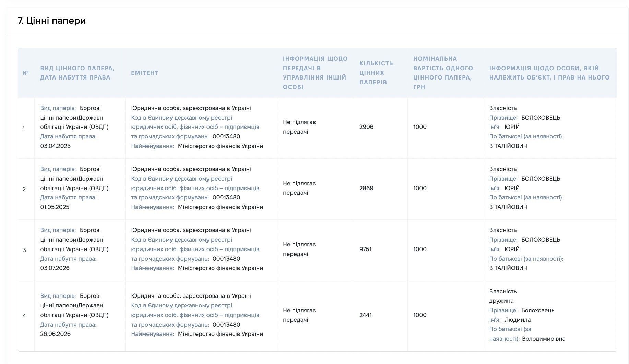Click first name "ЮРІЙ" in row 2
Viewport: 629px width, 364px height.
click(x=512, y=188)
